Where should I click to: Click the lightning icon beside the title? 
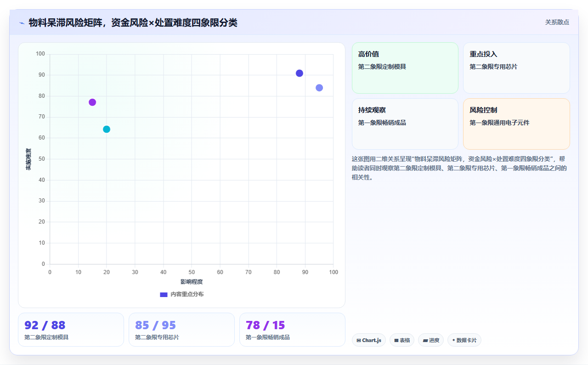click(22, 23)
